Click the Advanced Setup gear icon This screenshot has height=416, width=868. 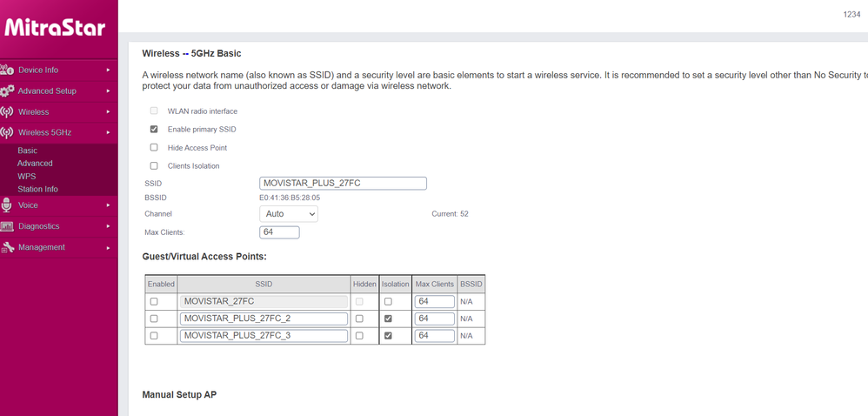pos(7,91)
